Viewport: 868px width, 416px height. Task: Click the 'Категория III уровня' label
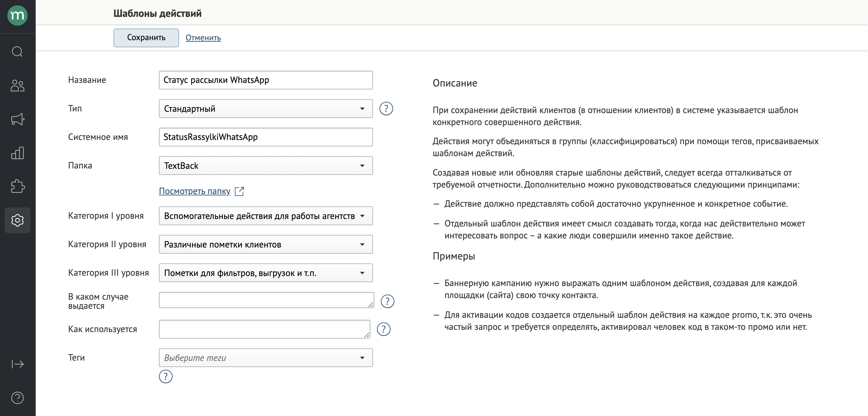(x=108, y=272)
